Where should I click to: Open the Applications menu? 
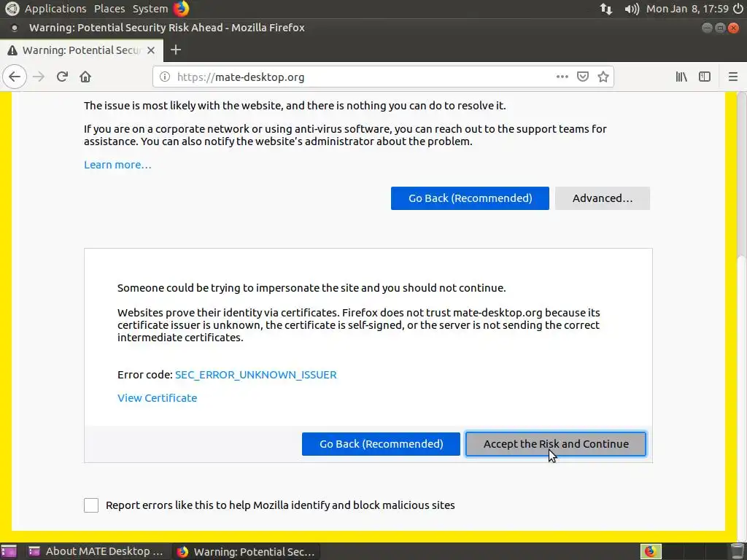pyautogui.click(x=55, y=9)
